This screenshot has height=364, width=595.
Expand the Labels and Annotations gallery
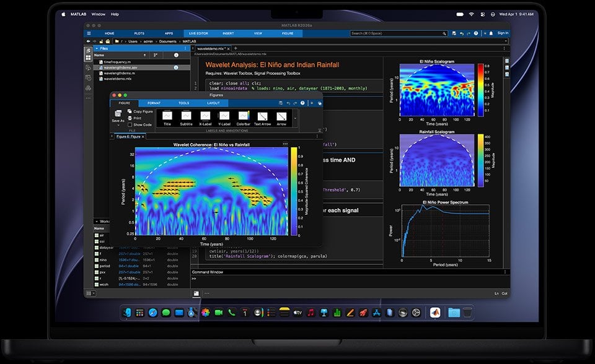295,118
